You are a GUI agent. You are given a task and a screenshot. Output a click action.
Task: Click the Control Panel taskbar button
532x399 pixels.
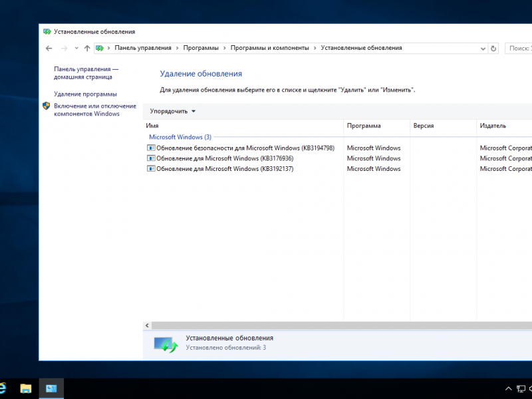pos(51,388)
